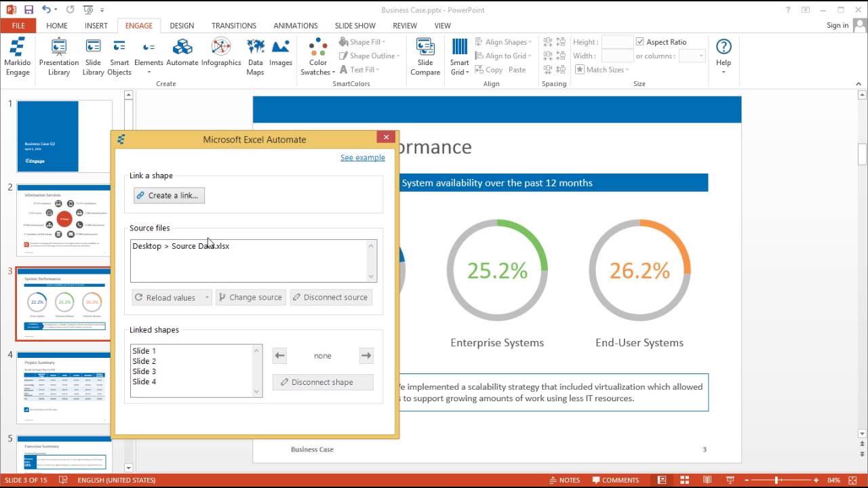Click the Create a link button
Image resolution: width=868 pixels, height=488 pixels.
(170, 195)
